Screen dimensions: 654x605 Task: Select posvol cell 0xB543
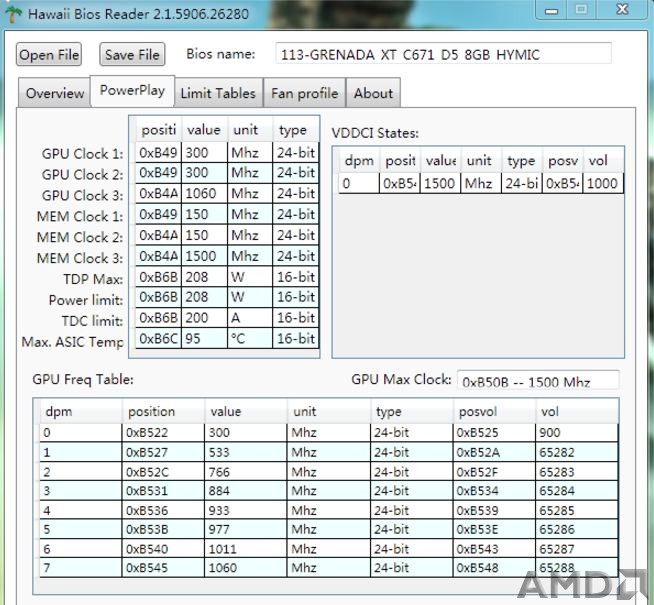click(x=494, y=549)
